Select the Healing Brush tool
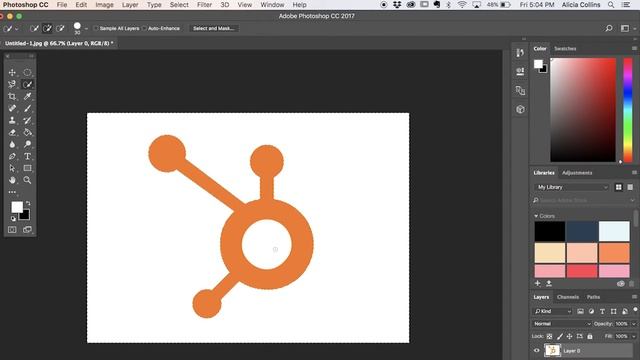This screenshot has width=640, height=360. [12, 108]
